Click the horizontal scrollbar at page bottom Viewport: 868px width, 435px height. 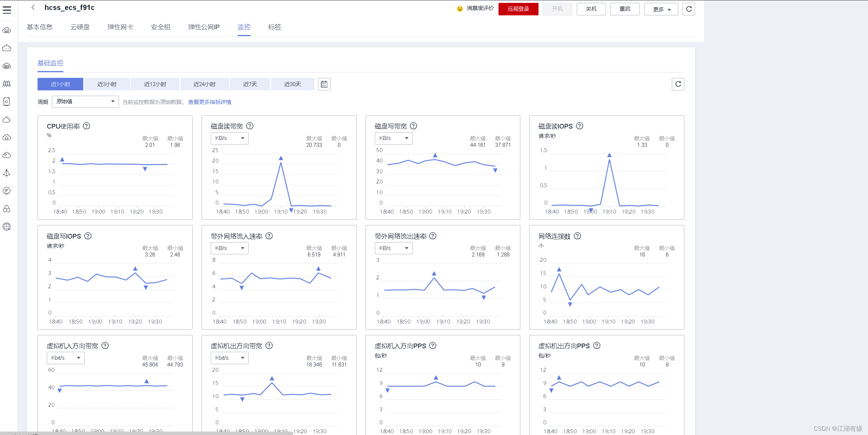147,433
